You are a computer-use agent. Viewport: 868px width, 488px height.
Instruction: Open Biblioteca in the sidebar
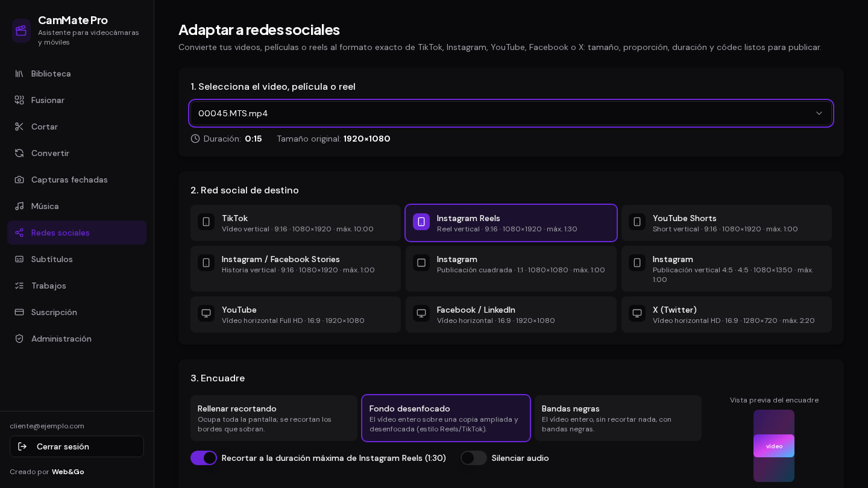click(x=77, y=74)
